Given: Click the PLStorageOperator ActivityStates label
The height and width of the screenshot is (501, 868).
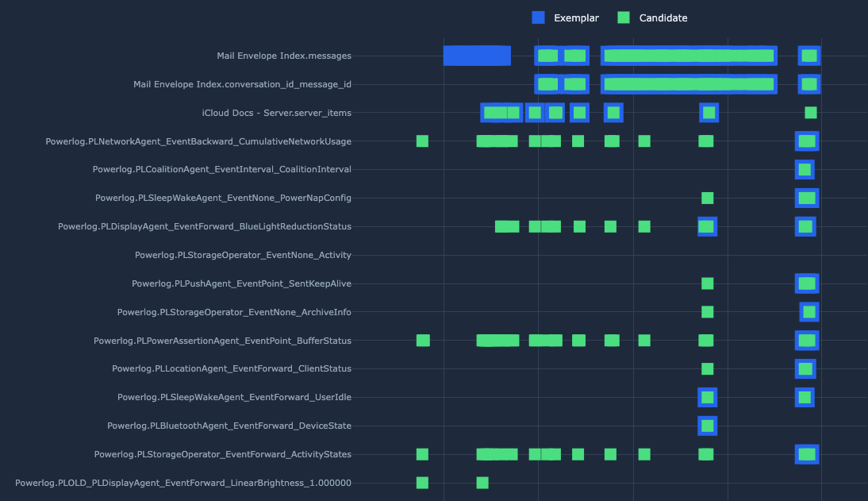Looking at the screenshot, I should [222, 454].
